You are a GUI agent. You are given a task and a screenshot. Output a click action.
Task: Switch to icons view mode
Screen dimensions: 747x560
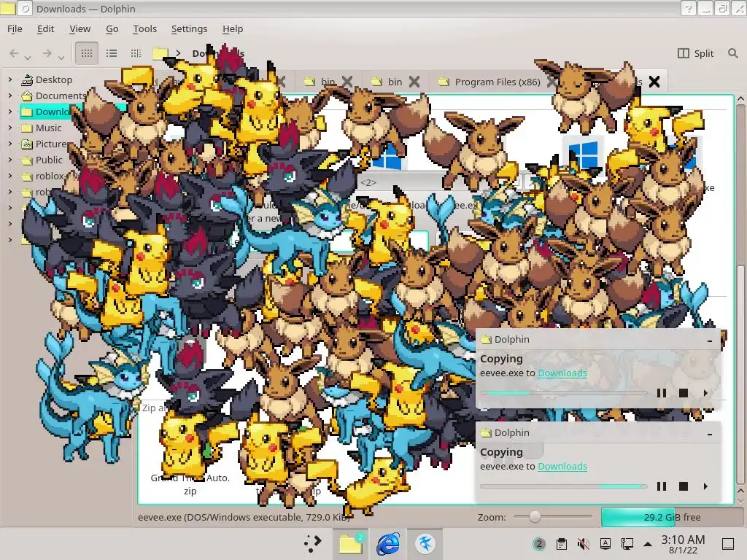87,53
